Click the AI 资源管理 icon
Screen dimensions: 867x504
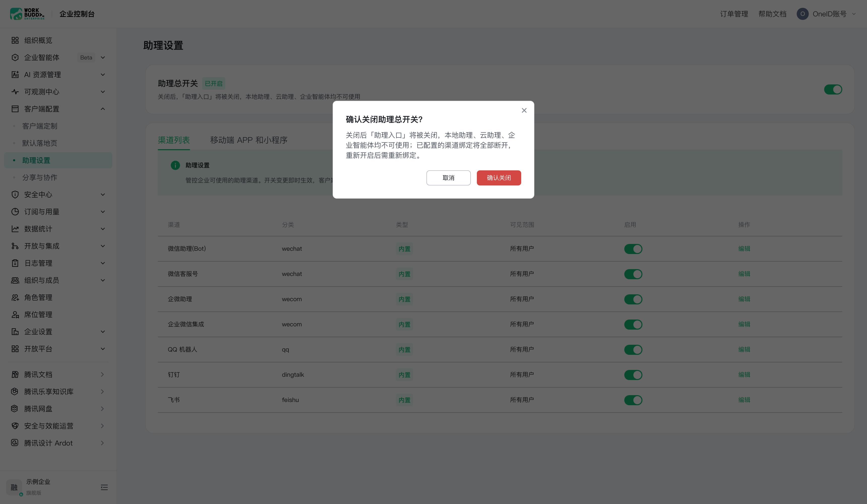point(15,75)
